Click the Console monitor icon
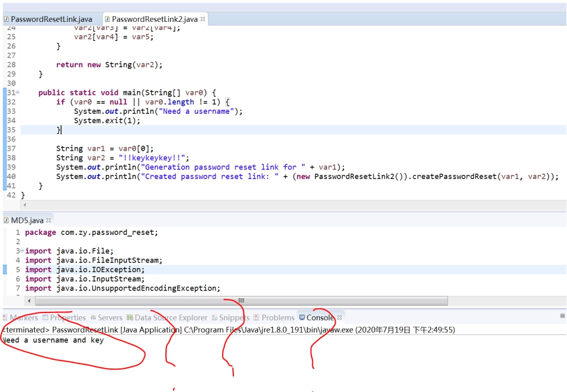 (302, 317)
